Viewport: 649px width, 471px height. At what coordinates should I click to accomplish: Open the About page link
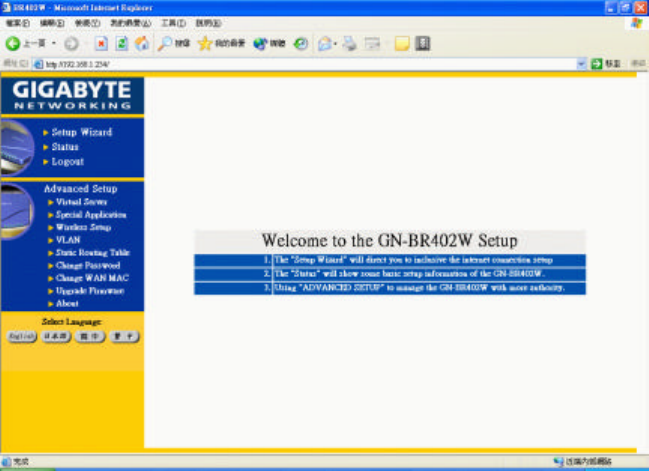click(x=67, y=304)
